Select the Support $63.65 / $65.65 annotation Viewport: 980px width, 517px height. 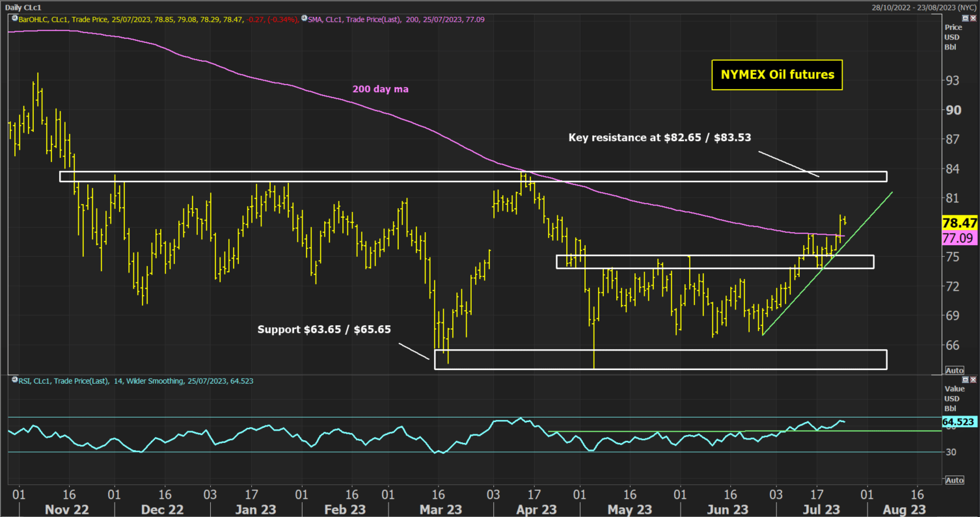[324, 329]
